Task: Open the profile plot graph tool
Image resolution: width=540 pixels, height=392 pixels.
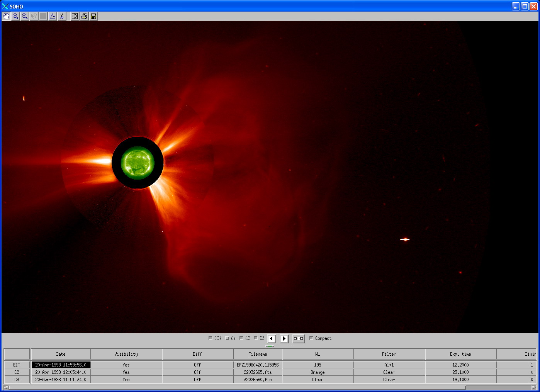Action: (x=53, y=16)
